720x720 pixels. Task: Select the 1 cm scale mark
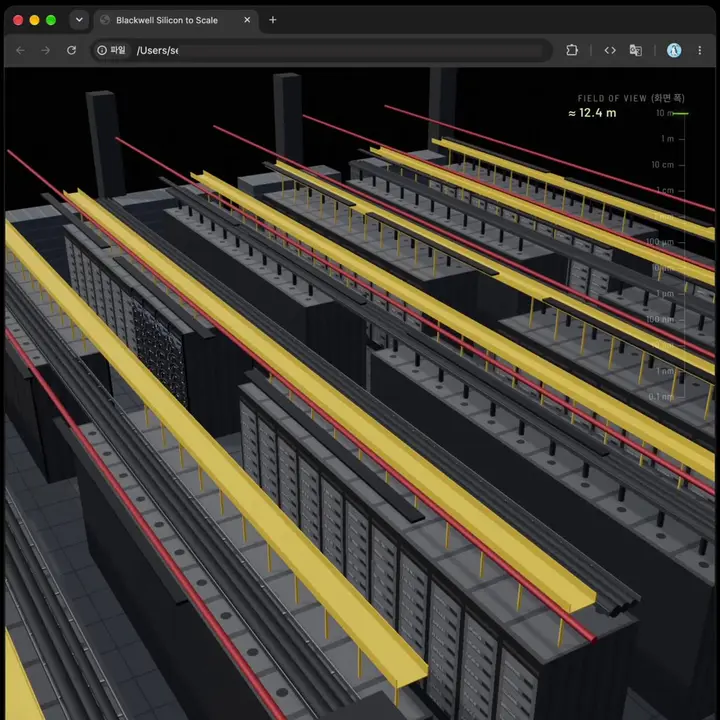665,190
